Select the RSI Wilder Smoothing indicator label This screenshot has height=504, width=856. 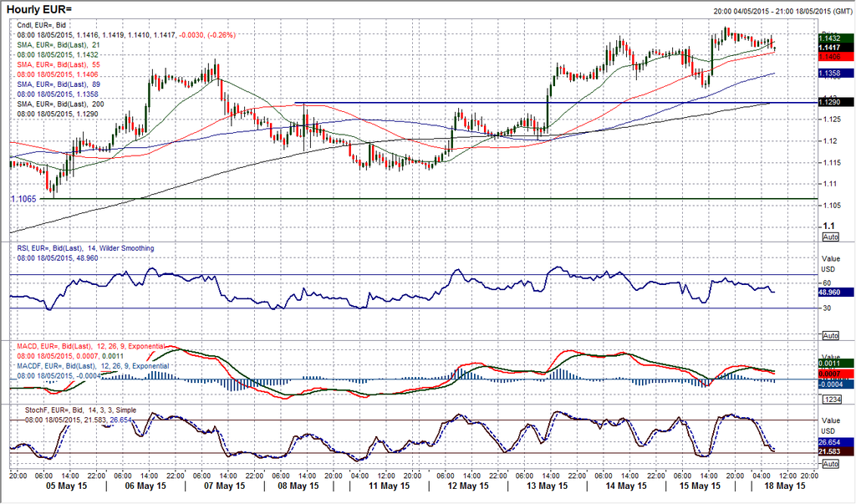[x=86, y=248]
